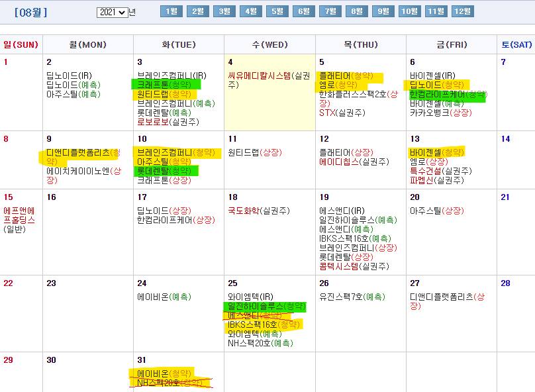The height and width of the screenshot is (392, 535).
Task: Open STX(실권주) on August 5
Action: (x=342, y=113)
